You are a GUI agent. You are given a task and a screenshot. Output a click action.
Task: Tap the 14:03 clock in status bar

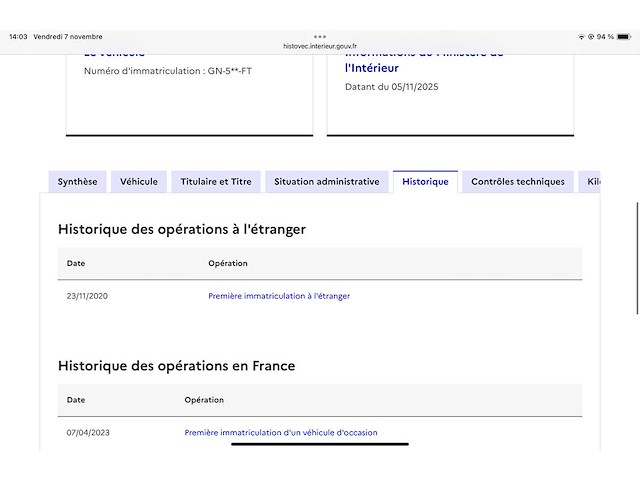coord(18,37)
